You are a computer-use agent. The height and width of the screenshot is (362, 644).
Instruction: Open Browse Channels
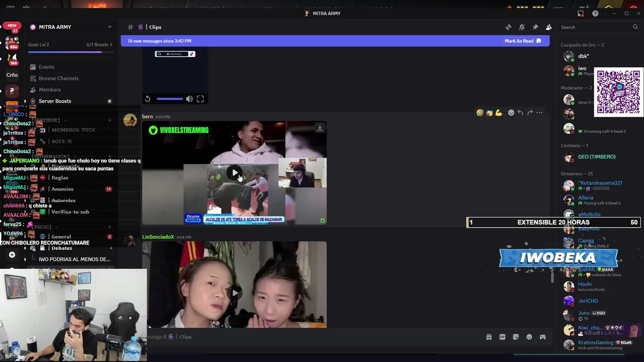click(x=58, y=78)
